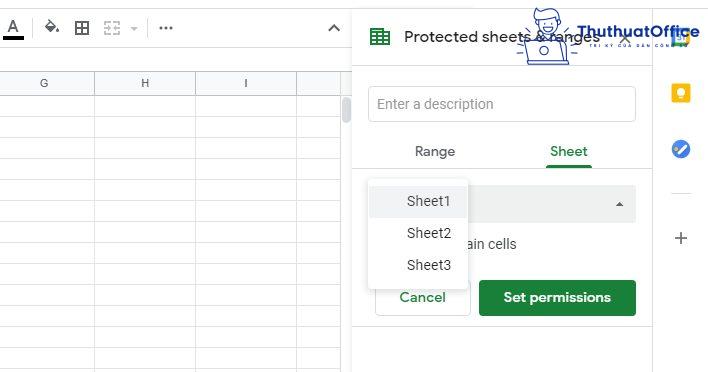The height and width of the screenshot is (372, 708).
Task: Open the fill color paint bucket
Action: pyautogui.click(x=51, y=28)
